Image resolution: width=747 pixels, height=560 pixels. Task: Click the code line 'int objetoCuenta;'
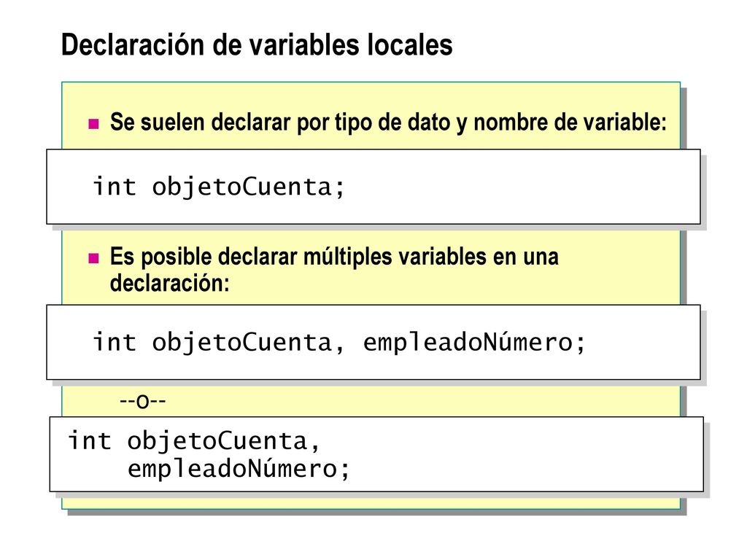pos(218,187)
